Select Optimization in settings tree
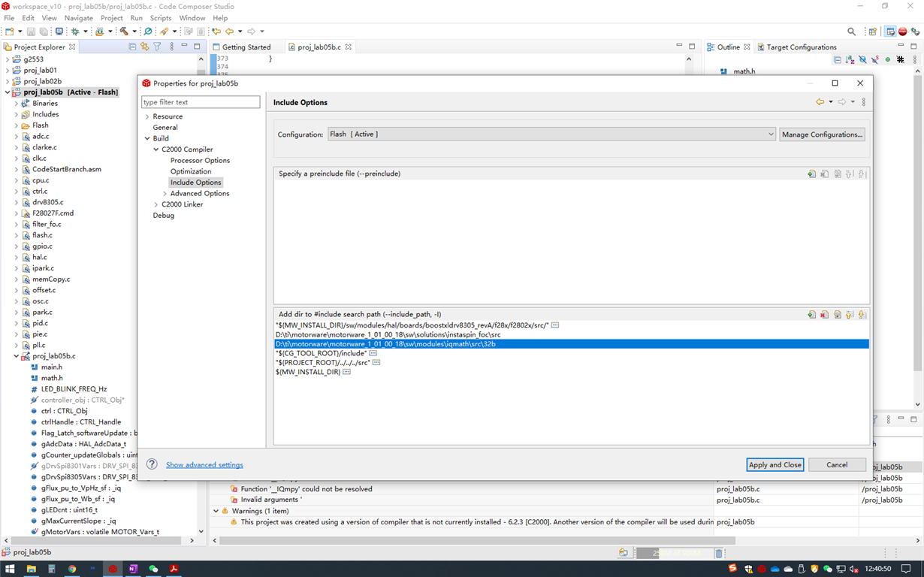The width and height of the screenshot is (924, 577). pos(191,171)
